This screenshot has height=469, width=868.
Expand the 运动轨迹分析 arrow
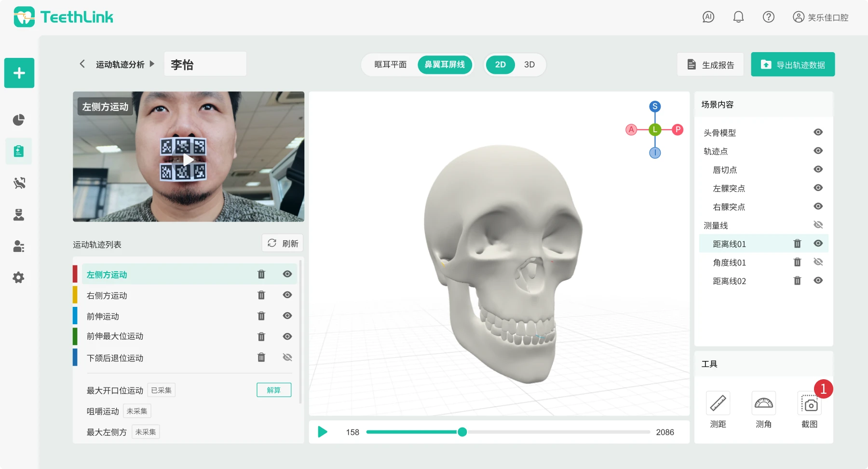(152, 64)
